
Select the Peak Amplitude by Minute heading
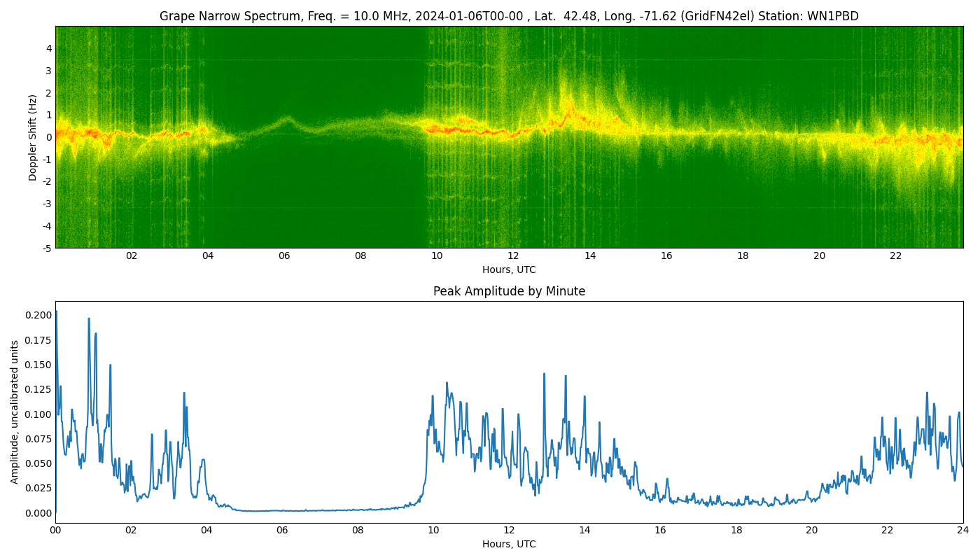tap(509, 291)
